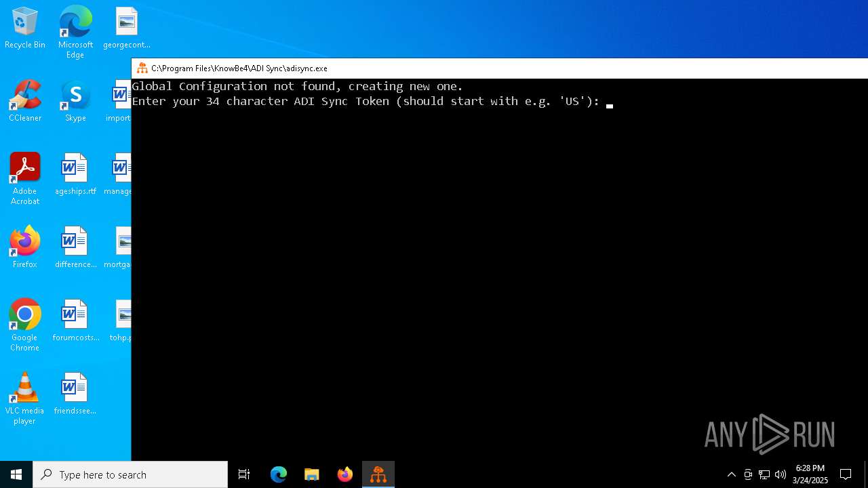
Task: Launch Firefox from the desktop
Action: (25, 248)
